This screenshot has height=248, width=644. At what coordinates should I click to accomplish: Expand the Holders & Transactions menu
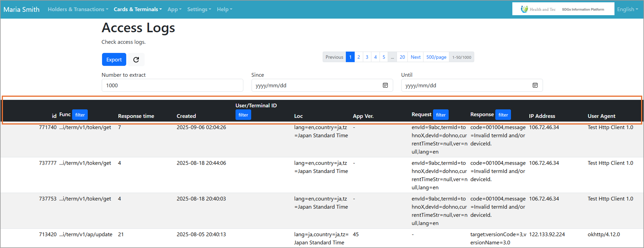coord(78,9)
